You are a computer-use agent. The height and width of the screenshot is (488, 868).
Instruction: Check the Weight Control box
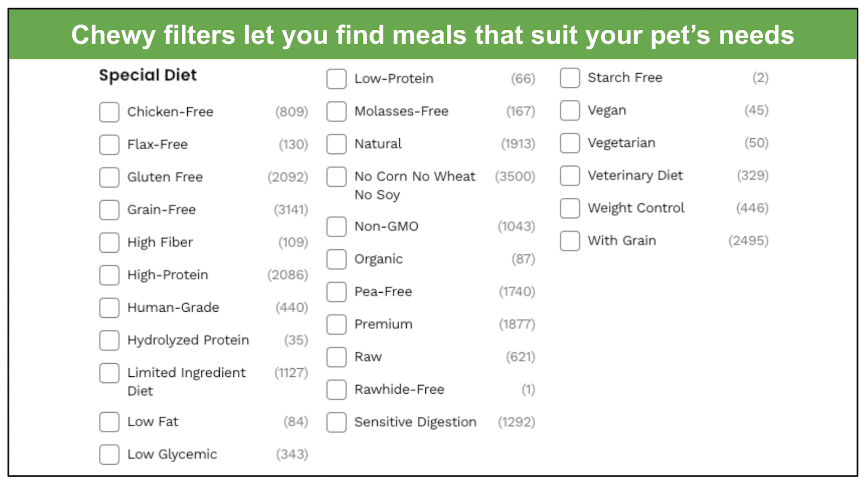570,208
